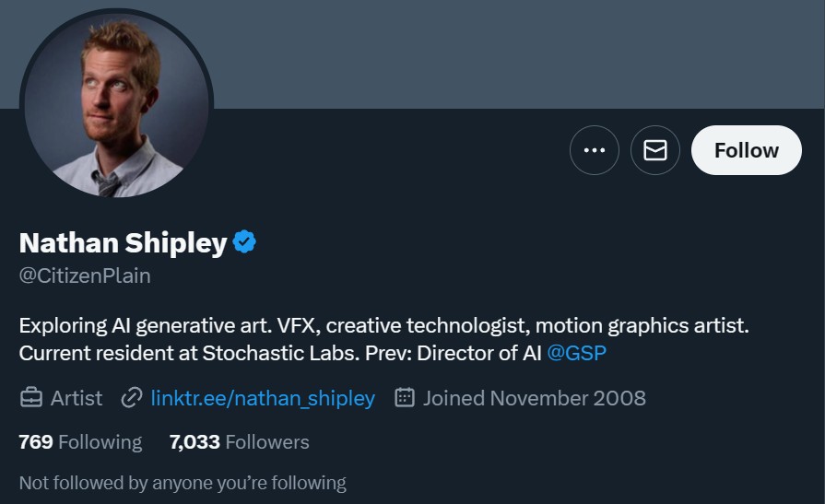Click the display name Nathan Shipley
825x504 pixels.
[x=123, y=243]
